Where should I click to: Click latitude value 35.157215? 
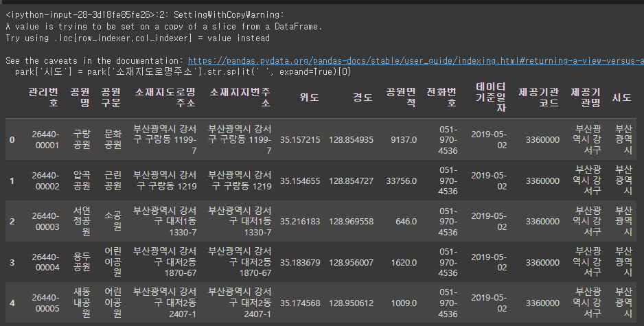300,139
